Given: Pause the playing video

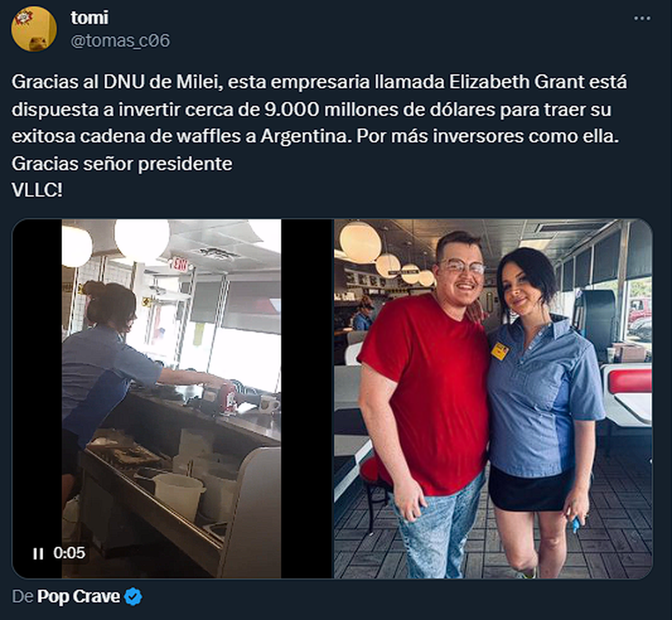Looking at the screenshot, I should point(38,553).
